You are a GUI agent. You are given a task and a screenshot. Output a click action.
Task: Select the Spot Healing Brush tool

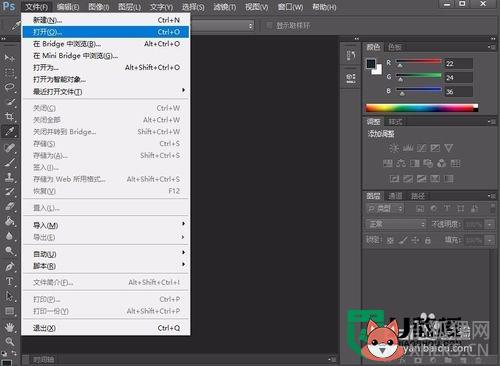9,147
